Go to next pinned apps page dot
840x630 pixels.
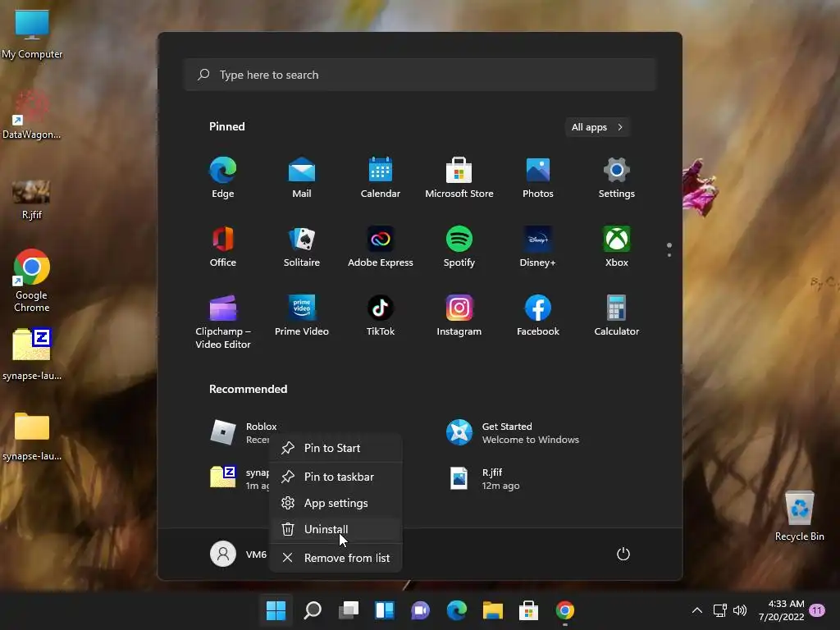[669, 255]
